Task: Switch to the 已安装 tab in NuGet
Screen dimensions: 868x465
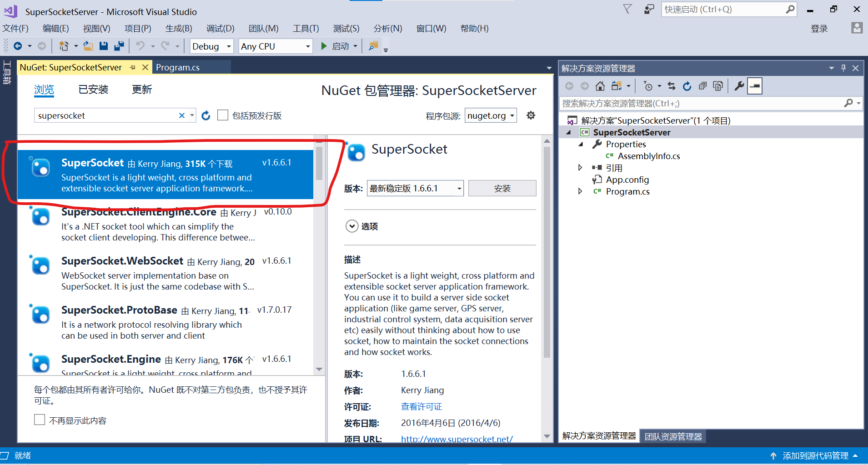Action: point(93,89)
